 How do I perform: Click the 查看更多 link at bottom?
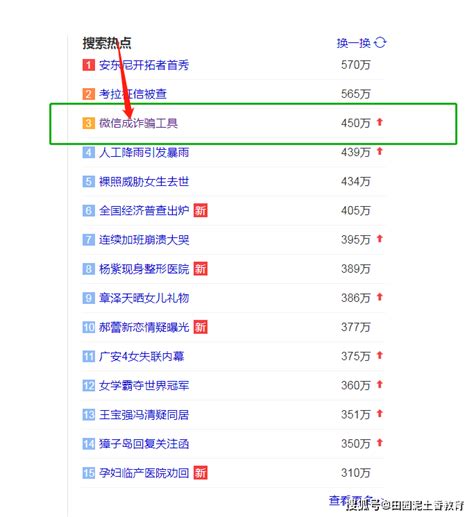coord(351,500)
